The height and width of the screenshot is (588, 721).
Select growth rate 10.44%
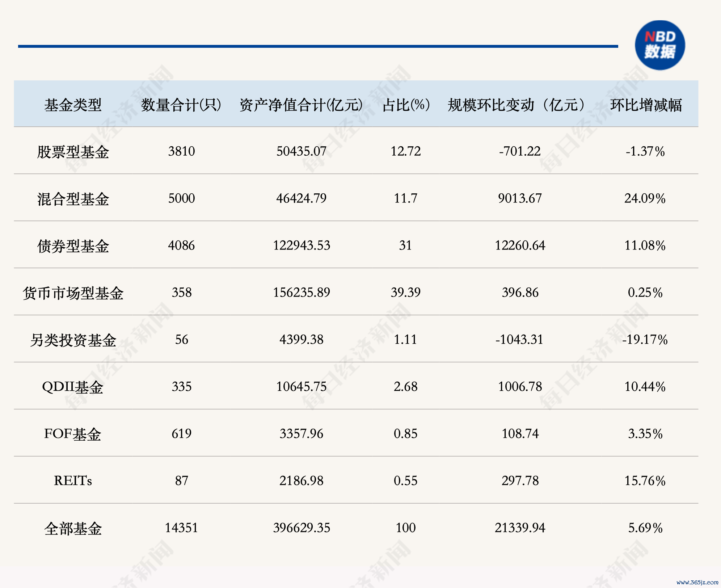click(645, 386)
